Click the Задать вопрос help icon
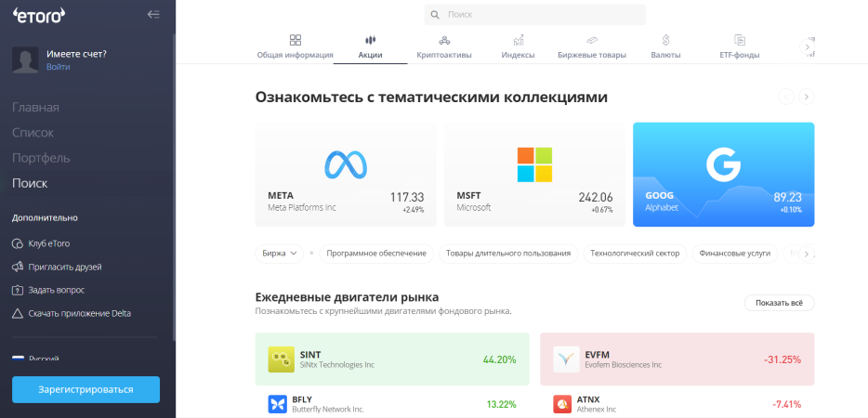 point(17,290)
